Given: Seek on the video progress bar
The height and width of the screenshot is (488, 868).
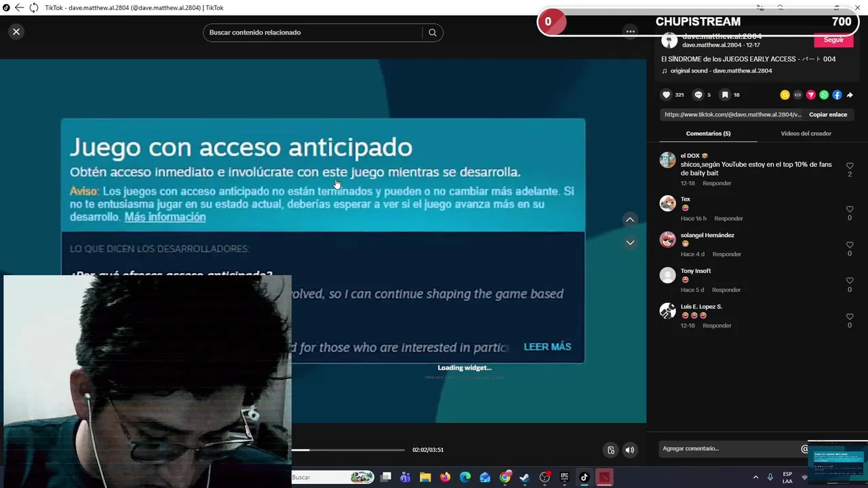Looking at the screenshot, I should (x=348, y=450).
